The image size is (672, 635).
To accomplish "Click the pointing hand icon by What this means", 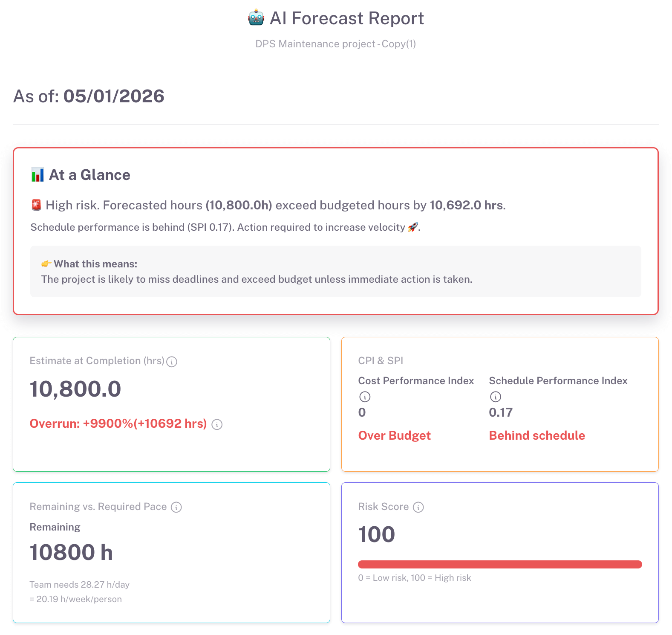I will (46, 264).
